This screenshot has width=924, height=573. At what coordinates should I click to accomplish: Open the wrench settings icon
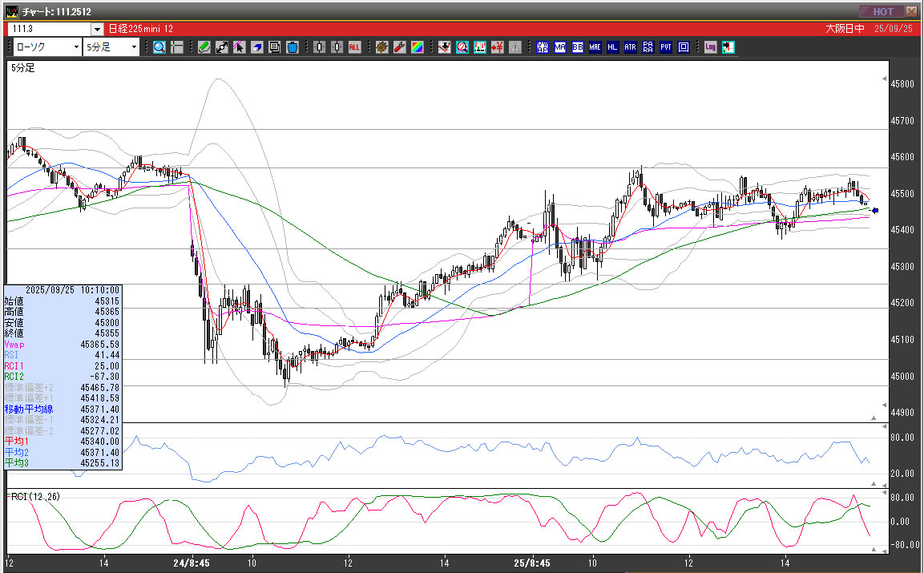pos(399,47)
